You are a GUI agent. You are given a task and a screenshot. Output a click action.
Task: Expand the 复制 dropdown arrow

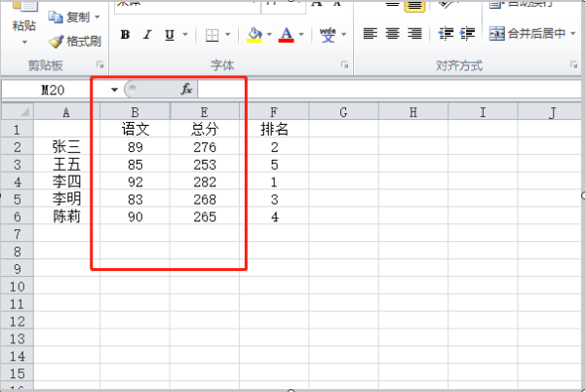point(97,18)
